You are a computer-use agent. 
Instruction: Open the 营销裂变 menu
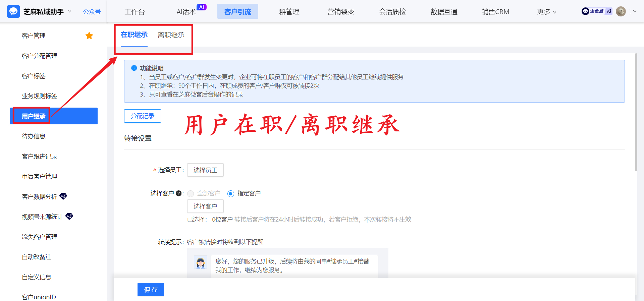[341, 12]
